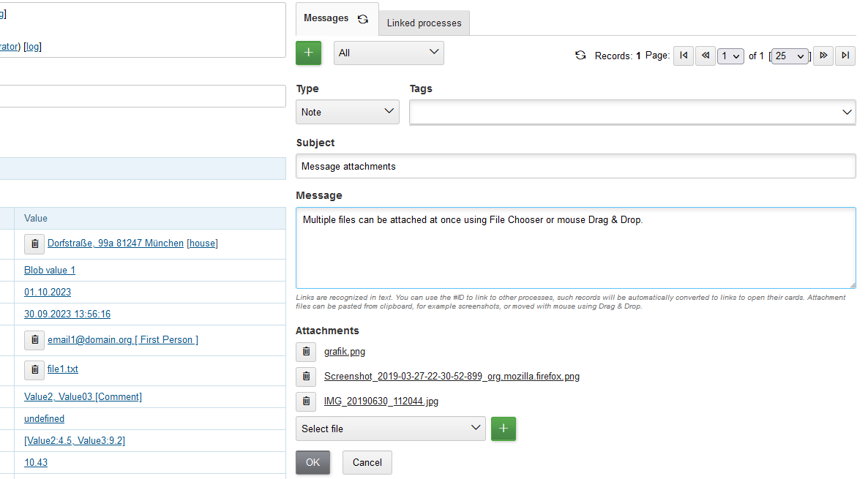Go to the first page of records
868x479 pixels.
point(684,56)
